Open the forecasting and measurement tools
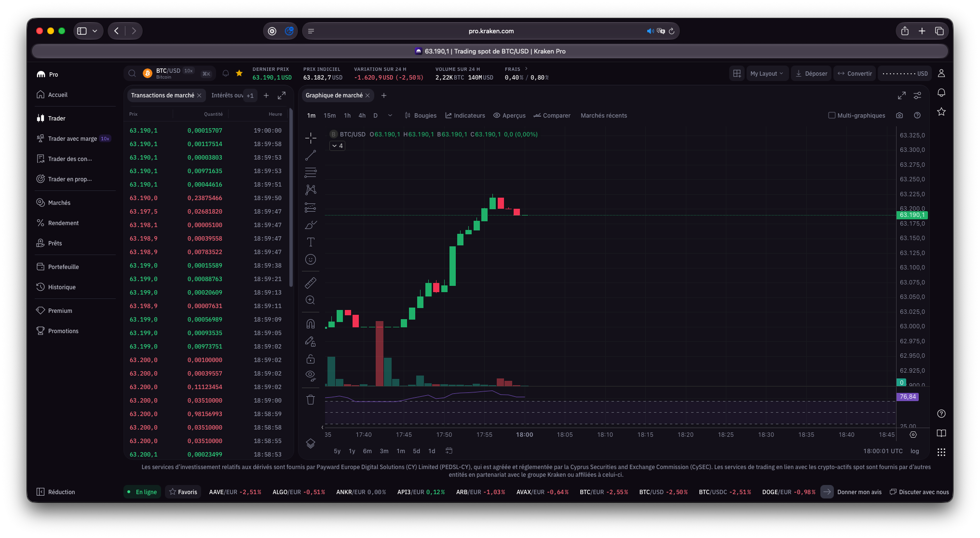Viewport: 980px width, 538px height. coord(311,207)
